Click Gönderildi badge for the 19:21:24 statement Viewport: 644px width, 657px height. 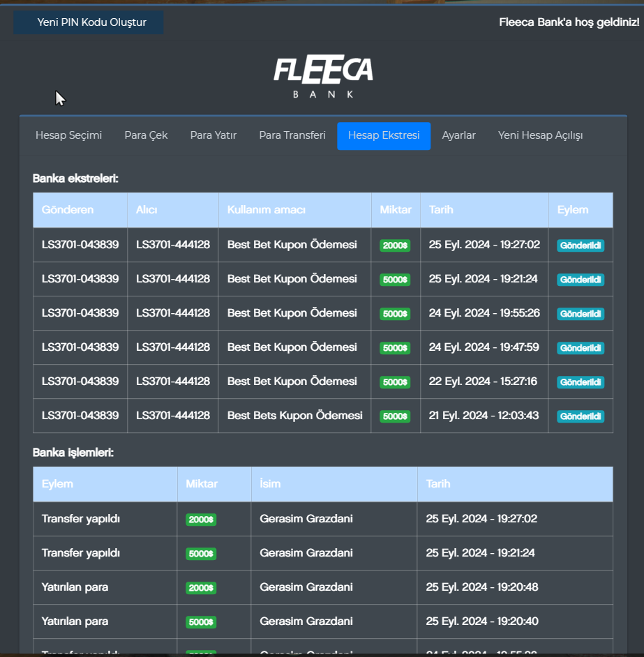(580, 280)
